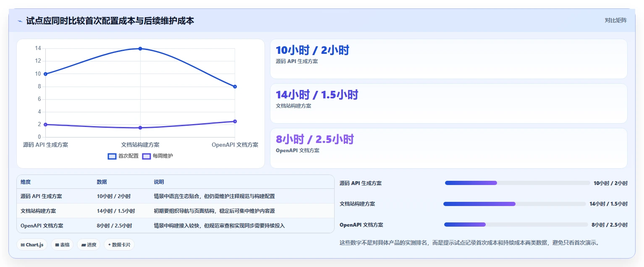The width and height of the screenshot is (644, 267).
Task: Click y-axis tick label 14
Action: click(38, 48)
